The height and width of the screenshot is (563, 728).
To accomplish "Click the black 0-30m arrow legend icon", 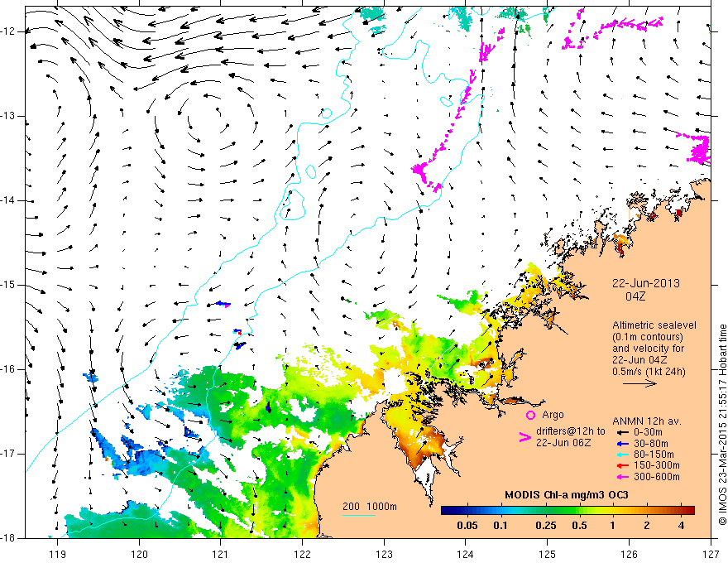I will (623, 432).
